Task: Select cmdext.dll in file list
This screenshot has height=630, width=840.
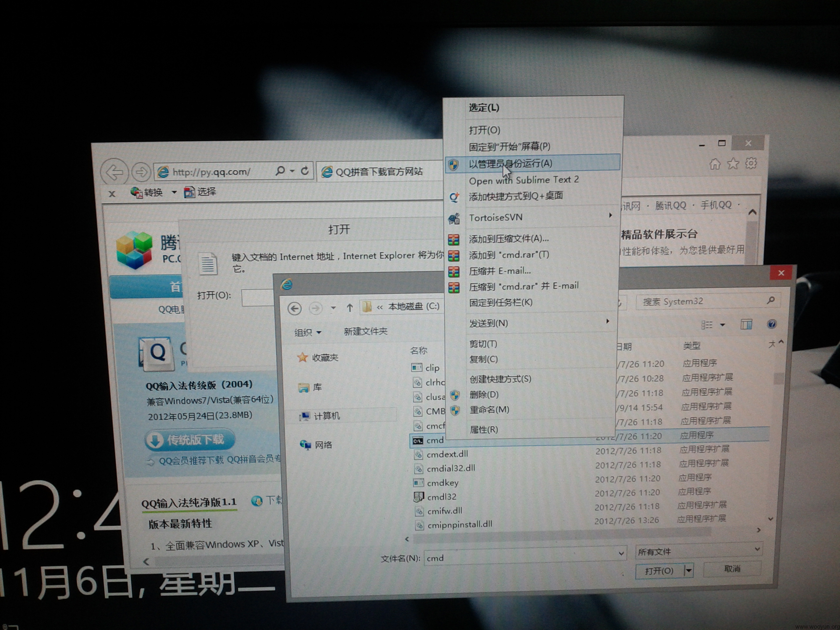Action: (441, 454)
